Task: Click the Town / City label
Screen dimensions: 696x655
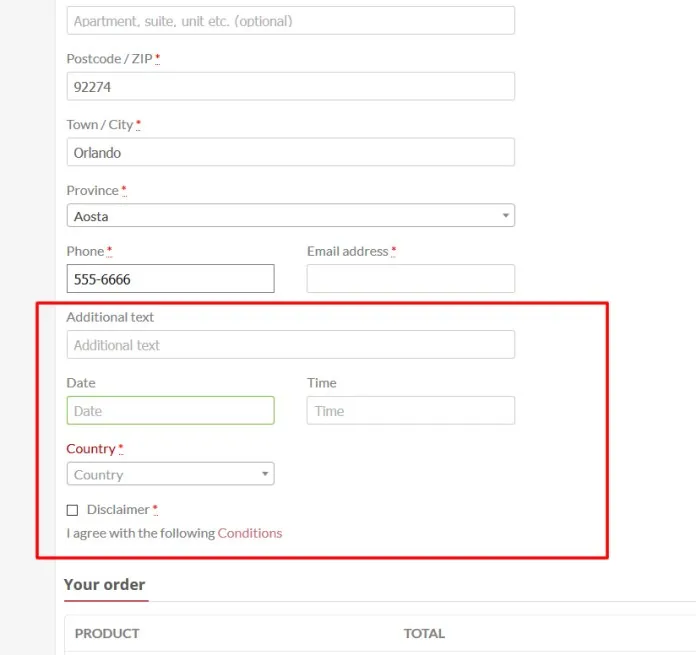Action: [x=100, y=125]
